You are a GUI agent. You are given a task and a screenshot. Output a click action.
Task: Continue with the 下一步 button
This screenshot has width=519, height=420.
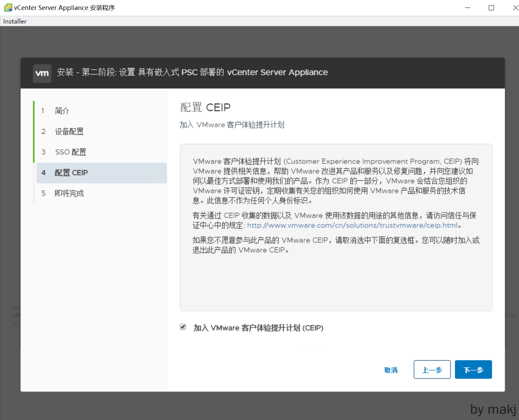click(x=473, y=370)
